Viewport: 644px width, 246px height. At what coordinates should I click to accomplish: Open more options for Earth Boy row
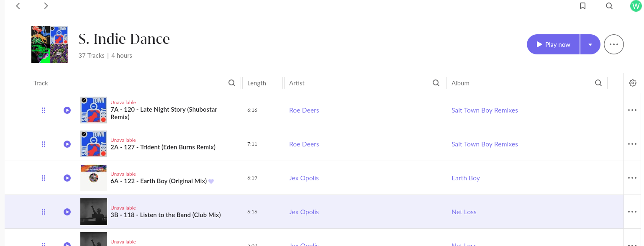point(632,178)
